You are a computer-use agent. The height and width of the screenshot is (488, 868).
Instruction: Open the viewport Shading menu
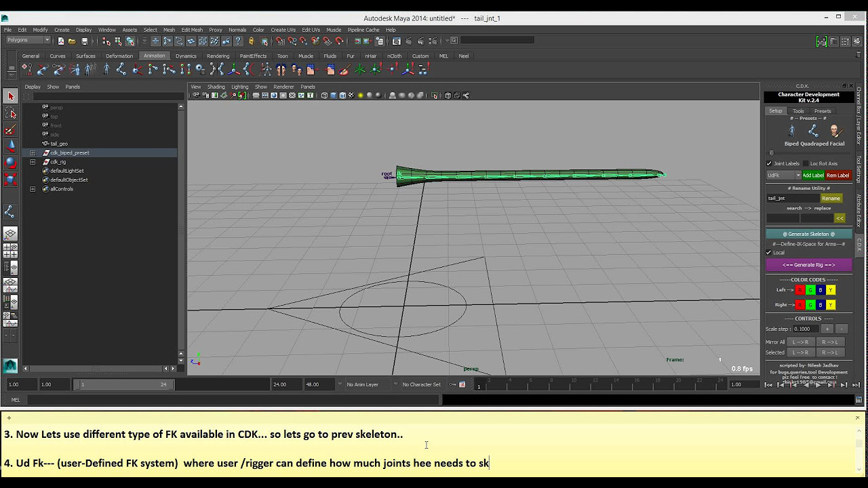(216, 87)
